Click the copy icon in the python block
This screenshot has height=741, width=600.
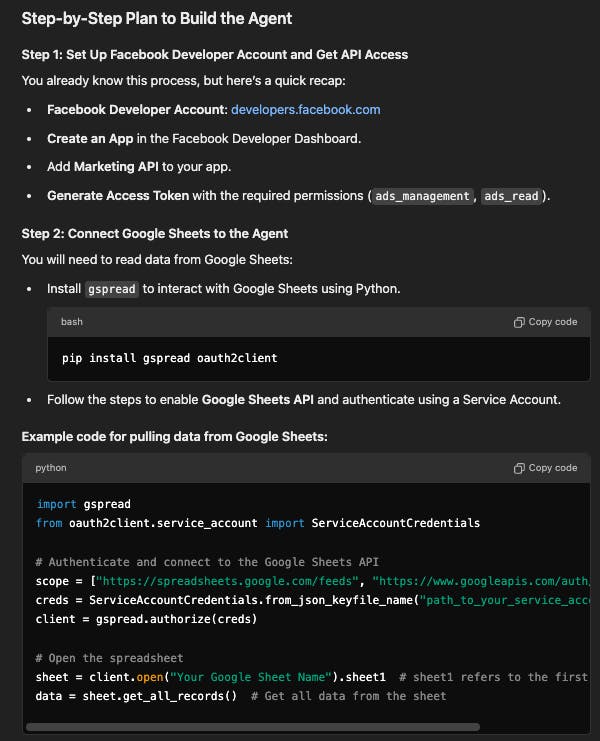coord(519,468)
